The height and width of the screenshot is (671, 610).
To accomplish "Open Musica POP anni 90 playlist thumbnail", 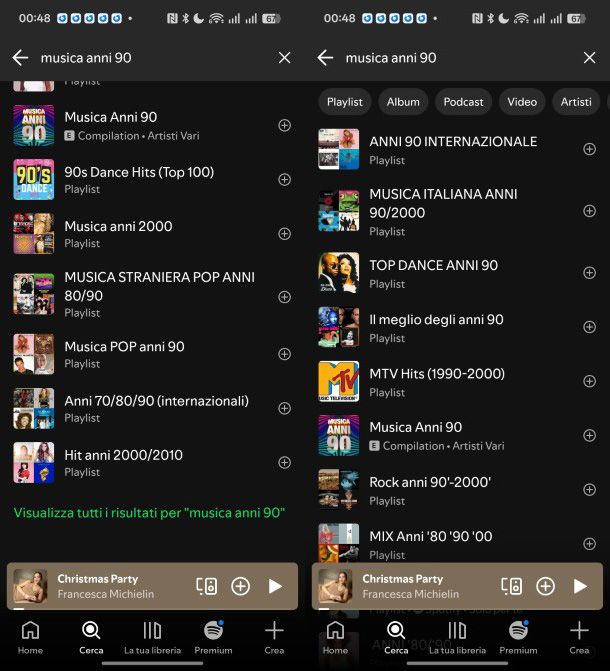I will (34, 354).
